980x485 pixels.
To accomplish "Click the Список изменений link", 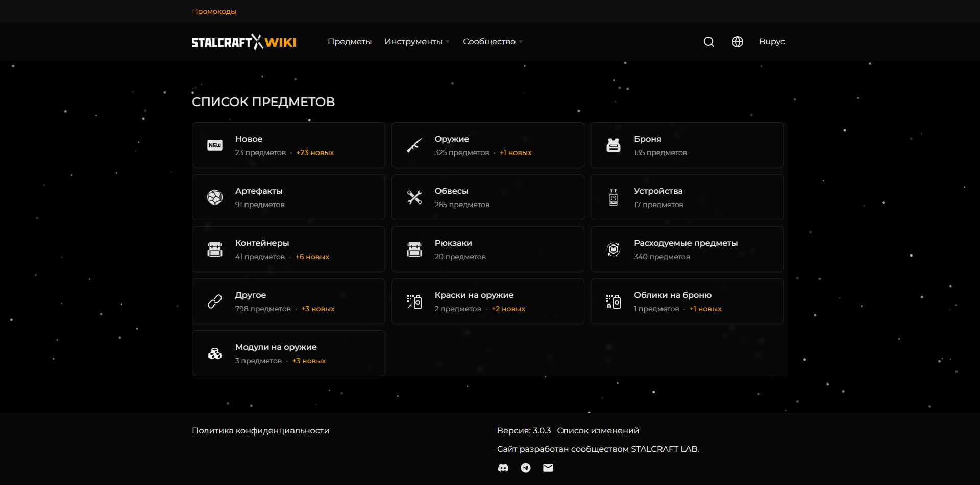I will (598, 430).
